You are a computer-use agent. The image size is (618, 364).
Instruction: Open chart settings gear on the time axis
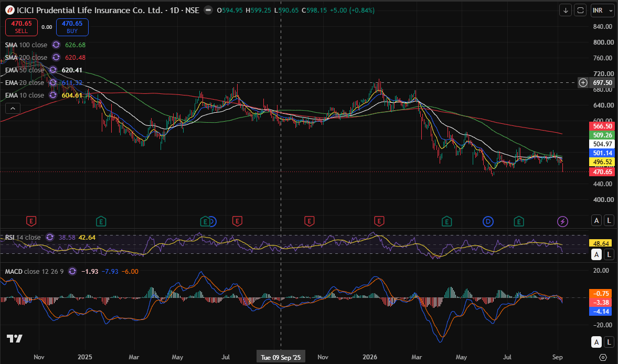(603, 357)
